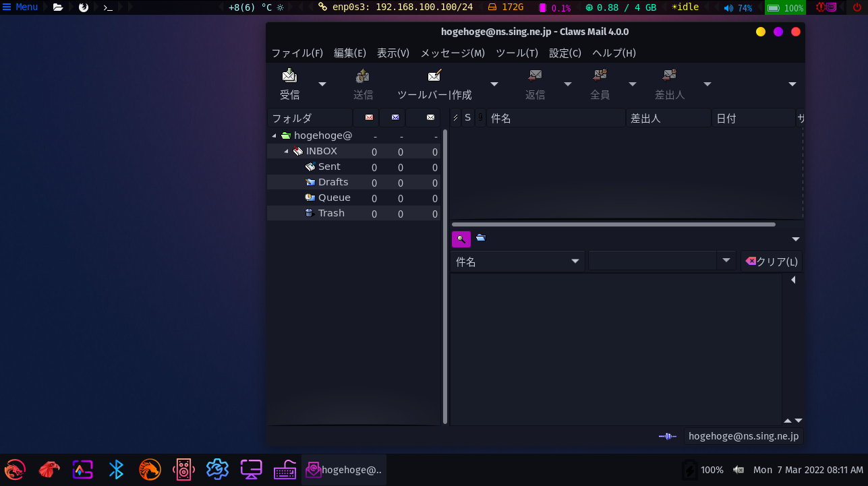Click the left-pointing arrow in message view pane
The height and width of the screenshot is (486, 868).
[793, 280]
